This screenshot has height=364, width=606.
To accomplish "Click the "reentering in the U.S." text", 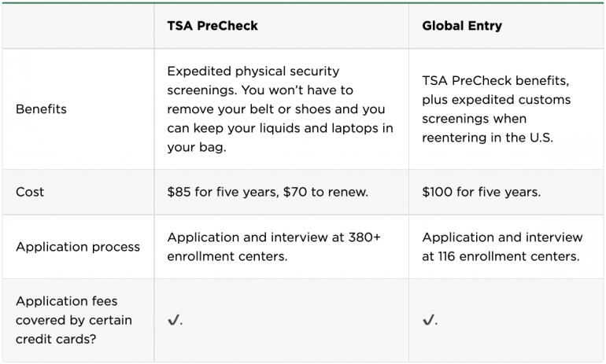I will [488, 138].
